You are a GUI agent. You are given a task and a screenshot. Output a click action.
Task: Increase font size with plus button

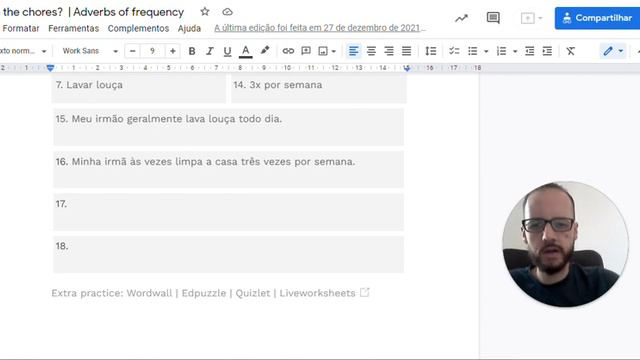coord(173,51)
